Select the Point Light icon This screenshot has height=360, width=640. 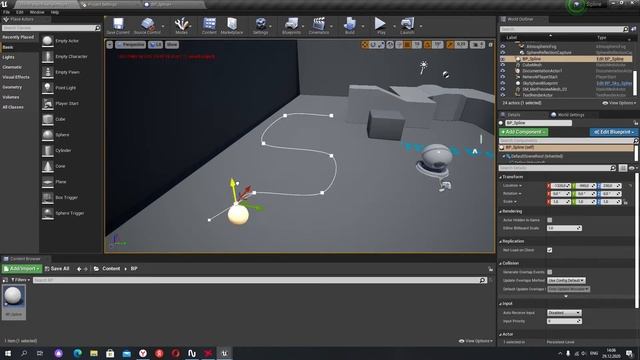tap(48, 88)
